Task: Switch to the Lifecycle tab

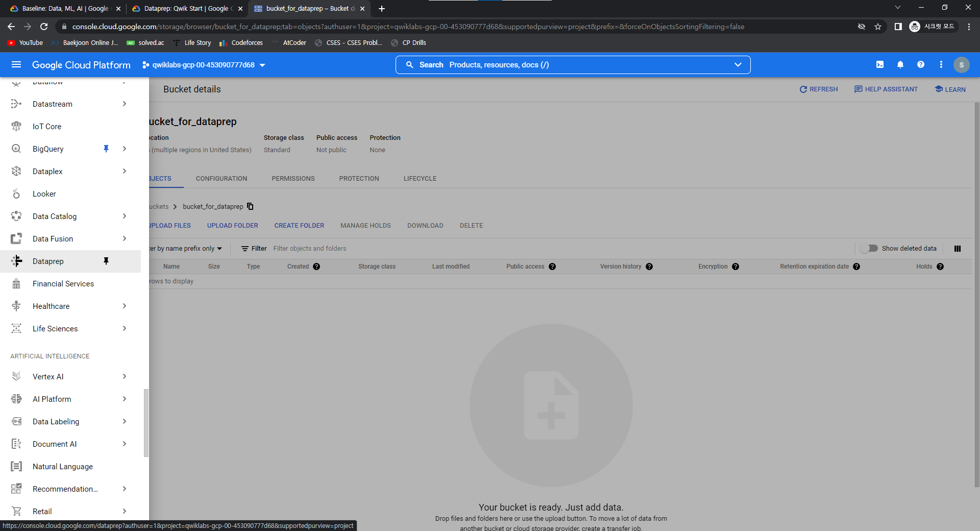Action: 420,179
